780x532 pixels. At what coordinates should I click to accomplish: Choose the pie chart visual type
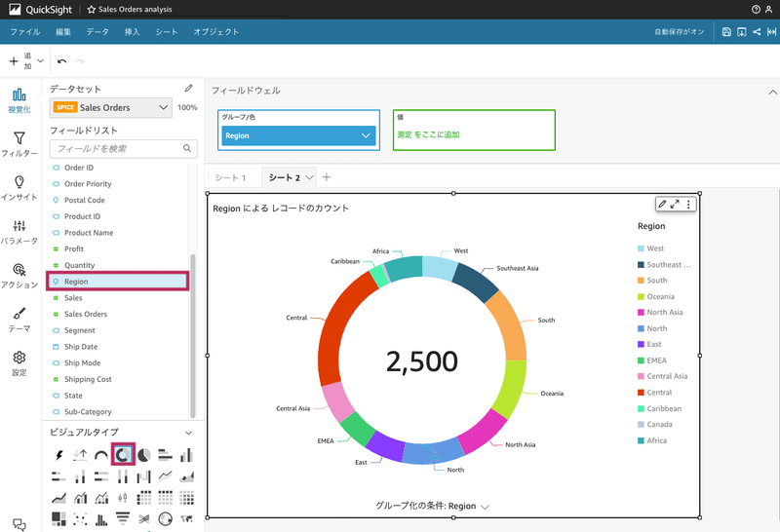[143, 455]
